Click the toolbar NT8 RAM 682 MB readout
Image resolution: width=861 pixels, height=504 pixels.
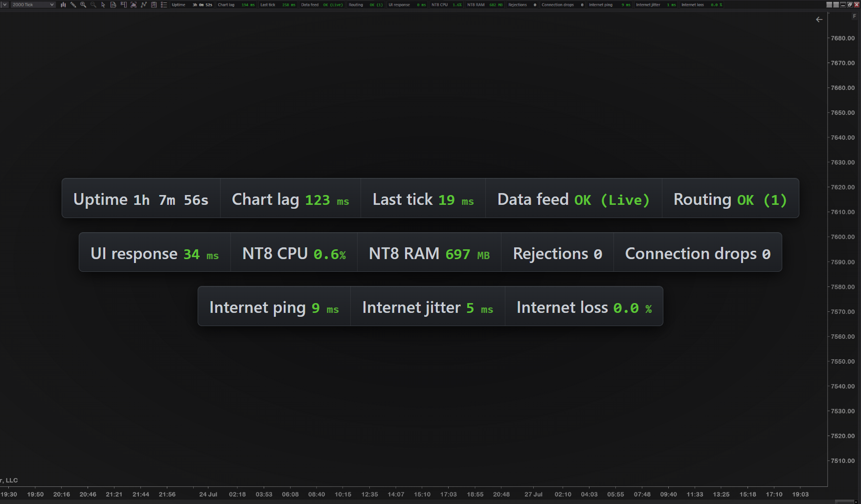pos(485,4)
